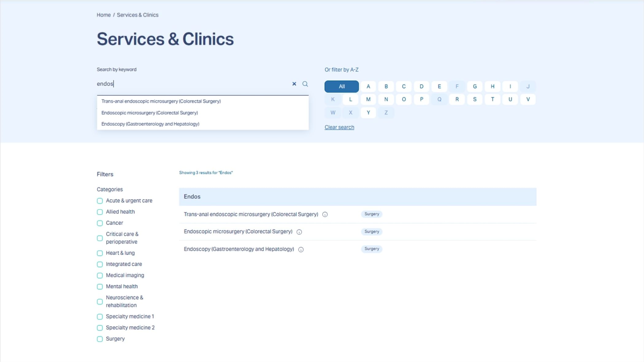This screenshot has width=644, height=362.
Task: Choose Endoscopy (Gastroenterology and Hepatology) suggestion
Action: [x=150, y=124]
